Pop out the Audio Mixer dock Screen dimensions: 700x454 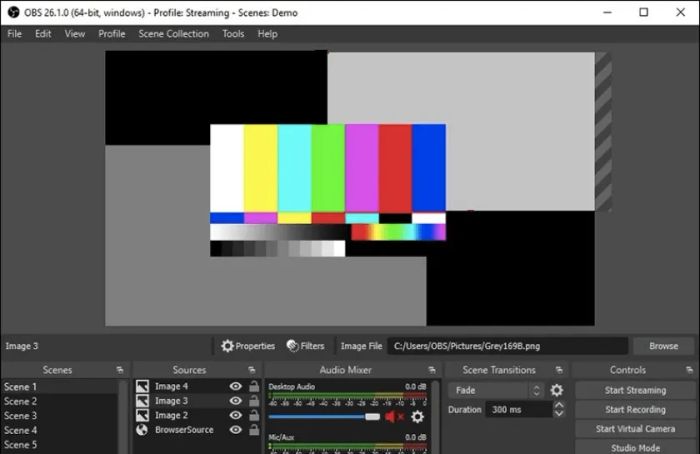click(x=432, y=370)
